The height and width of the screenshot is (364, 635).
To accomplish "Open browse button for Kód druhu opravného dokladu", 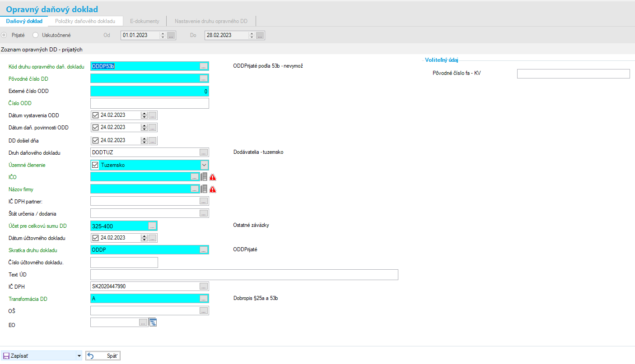I will [x=203, y=66].
